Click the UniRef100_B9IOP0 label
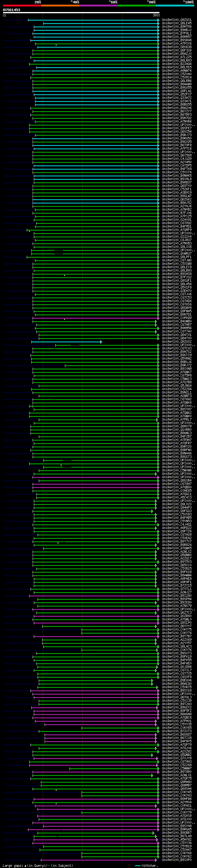The width and height of the screenshot is (197, 868). [176, 860]
